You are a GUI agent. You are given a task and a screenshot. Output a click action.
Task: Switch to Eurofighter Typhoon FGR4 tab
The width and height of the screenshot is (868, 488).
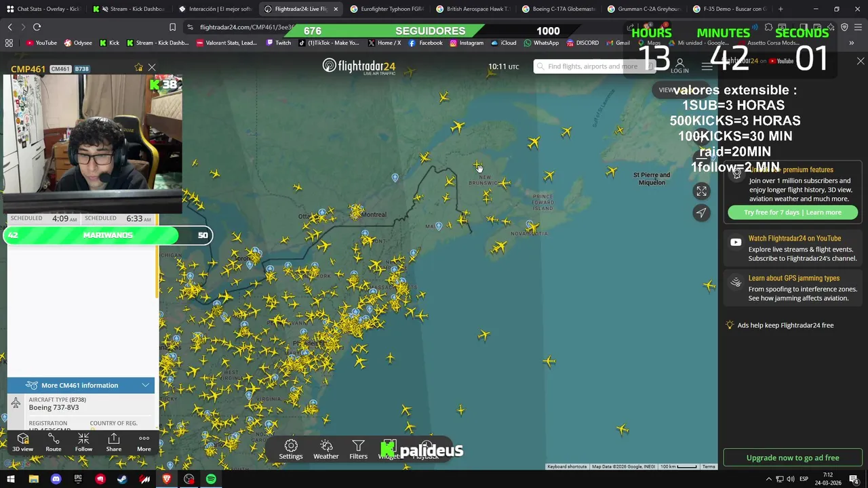(387, 9)
